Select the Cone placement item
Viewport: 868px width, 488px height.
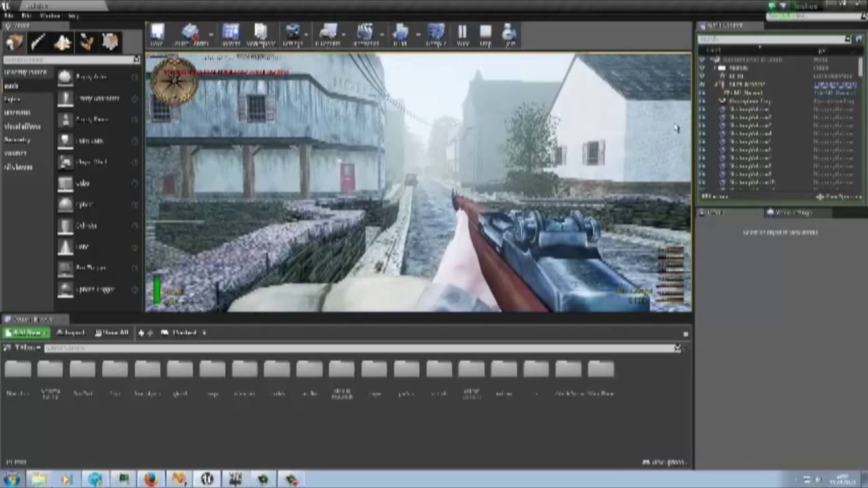pos(98,247)
